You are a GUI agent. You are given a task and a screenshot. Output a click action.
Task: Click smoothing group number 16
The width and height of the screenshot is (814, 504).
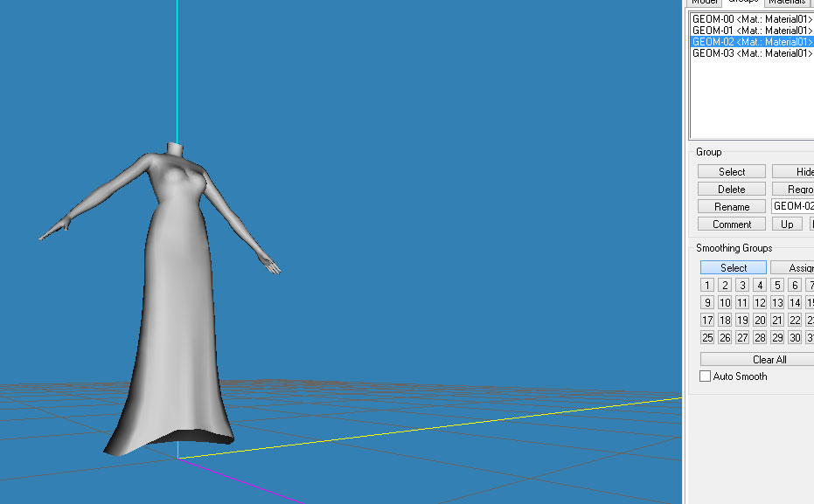point(812,302)
